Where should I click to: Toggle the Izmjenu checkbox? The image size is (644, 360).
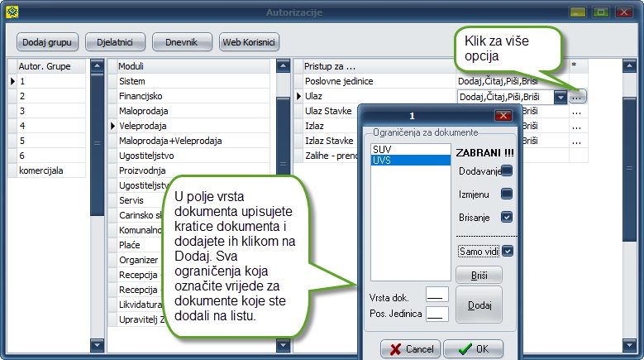[507, 194]
